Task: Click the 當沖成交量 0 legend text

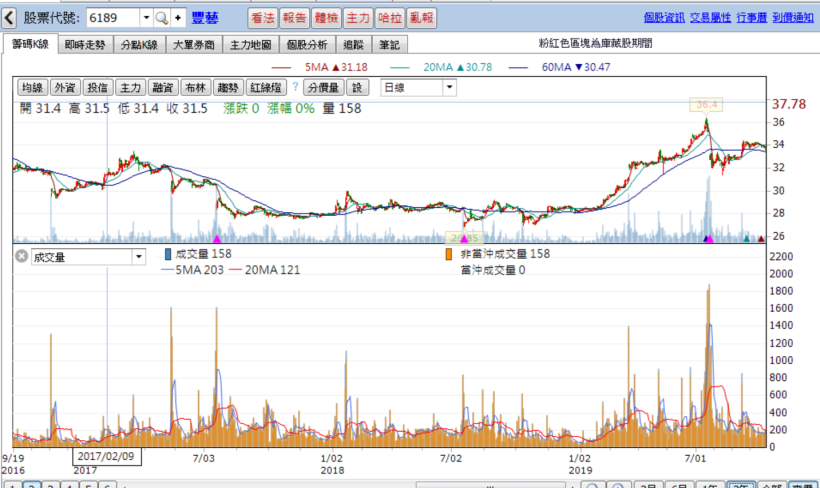Action: 493,270
